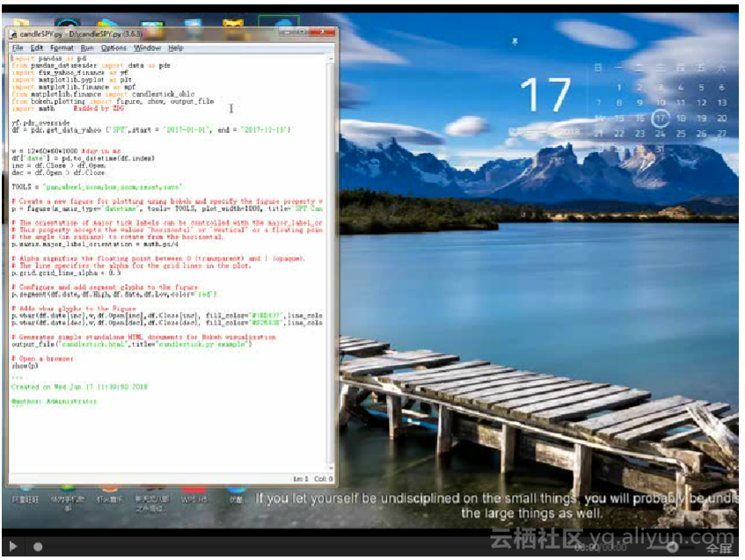Click the 'TOOLS =' assignment line
Screen dimensions: 745x560
(x=98, y=186)
